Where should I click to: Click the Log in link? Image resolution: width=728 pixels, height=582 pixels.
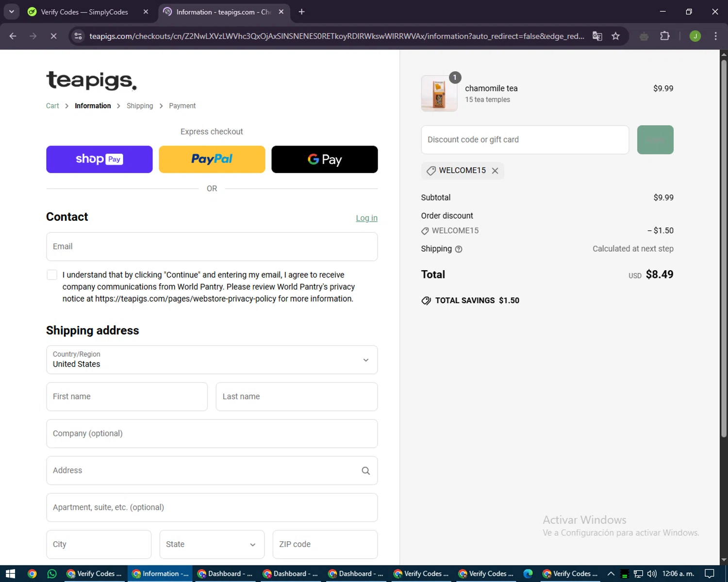[366, 218]
